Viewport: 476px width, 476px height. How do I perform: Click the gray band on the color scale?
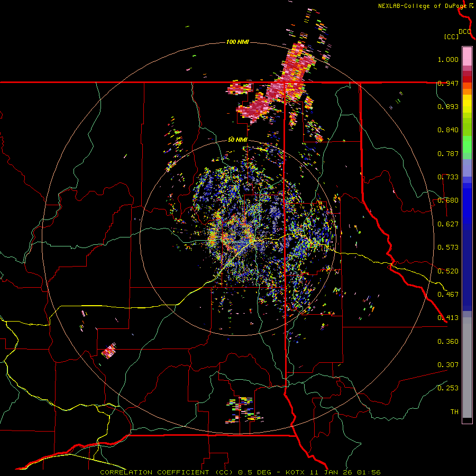[x=467, y=368]
